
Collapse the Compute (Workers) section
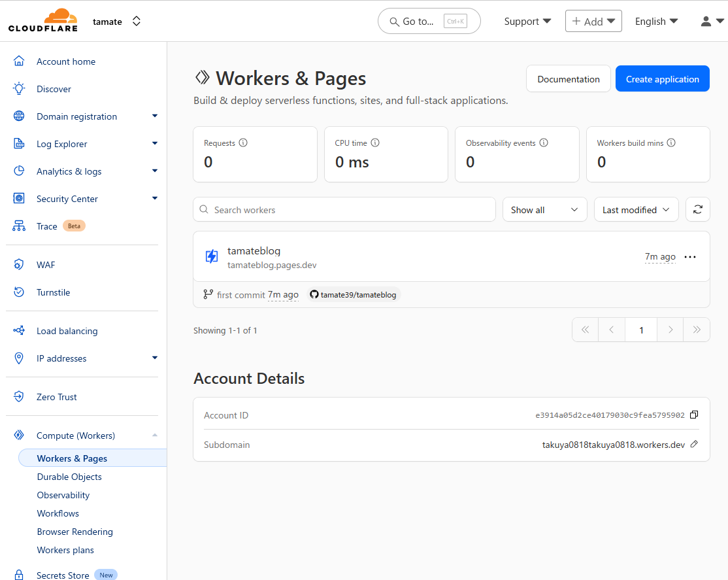click(154, 435)
